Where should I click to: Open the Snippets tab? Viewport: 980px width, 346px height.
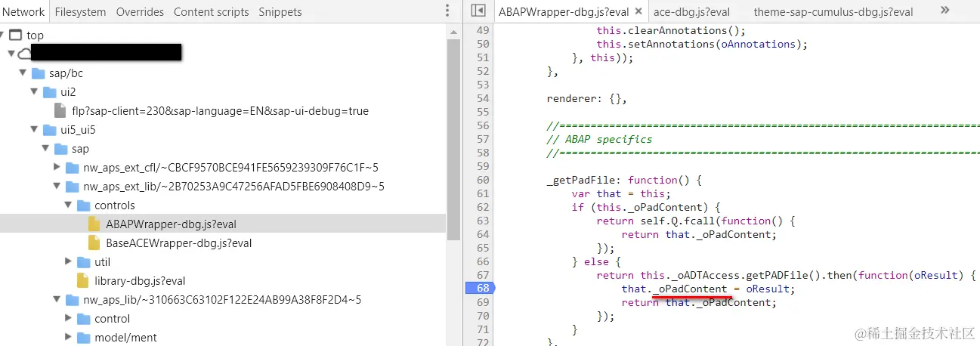[x=280, y=11]
